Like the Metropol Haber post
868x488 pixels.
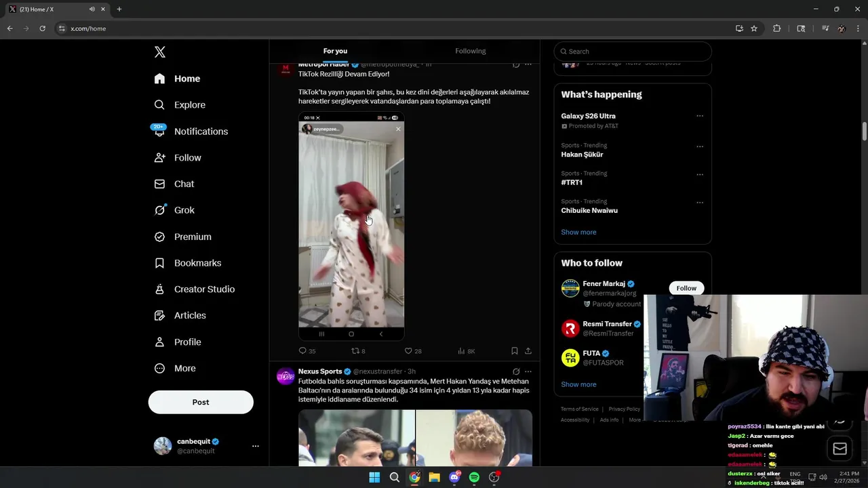click(413, 351)
